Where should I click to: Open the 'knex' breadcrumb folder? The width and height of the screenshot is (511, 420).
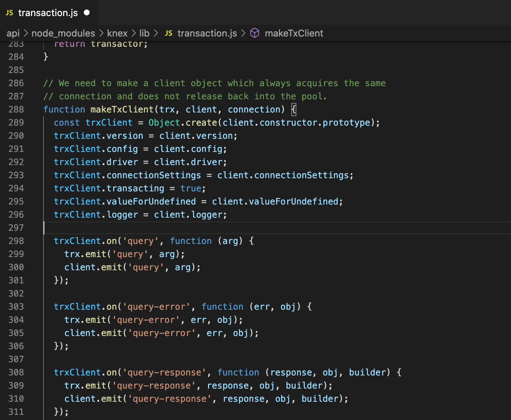pos(117,33)
